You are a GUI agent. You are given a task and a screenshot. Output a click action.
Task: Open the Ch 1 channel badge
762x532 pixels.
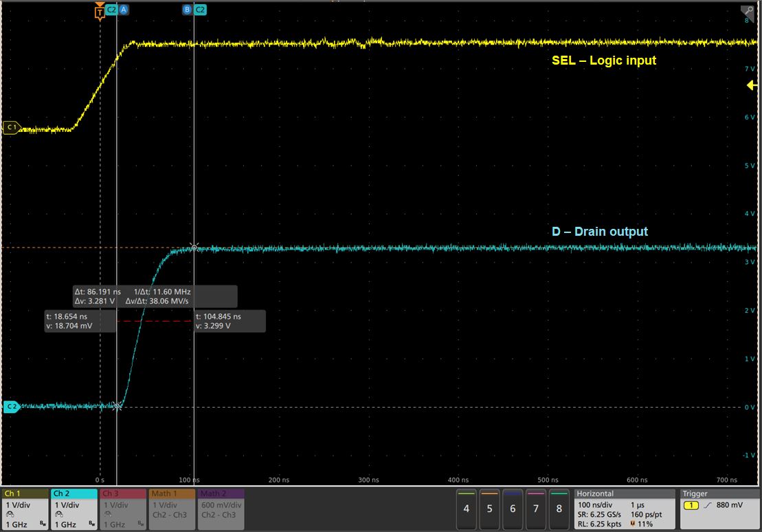[x=25, y=509]
